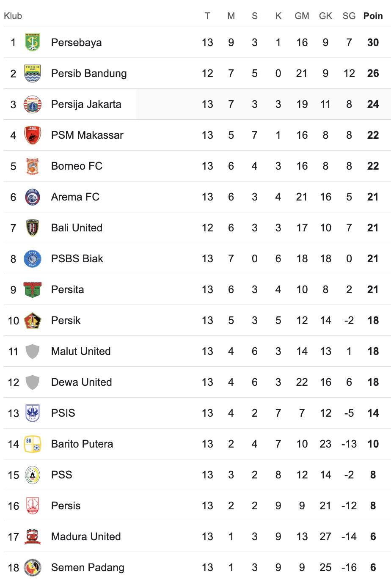Click the Bali United black shield icon
The height and width of the screenshot is (588, 391).
33,228
